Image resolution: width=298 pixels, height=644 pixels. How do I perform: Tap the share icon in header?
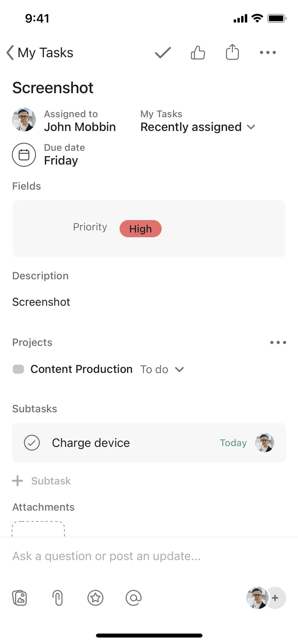pos(232,52)
